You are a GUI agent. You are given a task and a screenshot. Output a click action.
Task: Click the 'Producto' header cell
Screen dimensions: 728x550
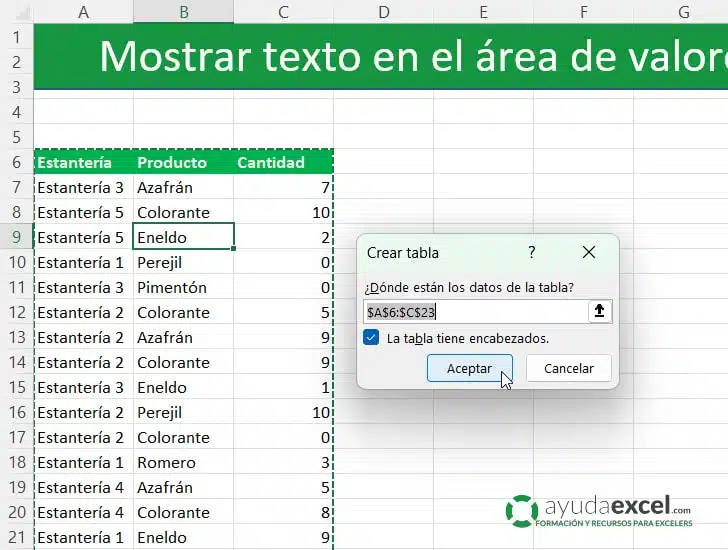[x=183, y=162]
